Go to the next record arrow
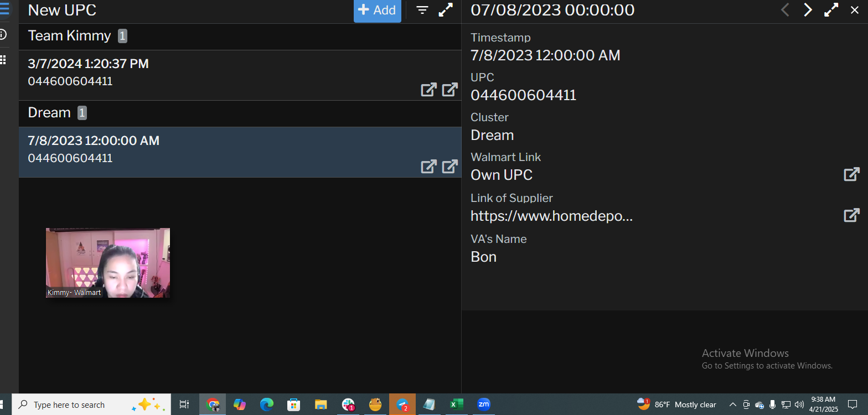The image size is (868, 415). point(808,10)
